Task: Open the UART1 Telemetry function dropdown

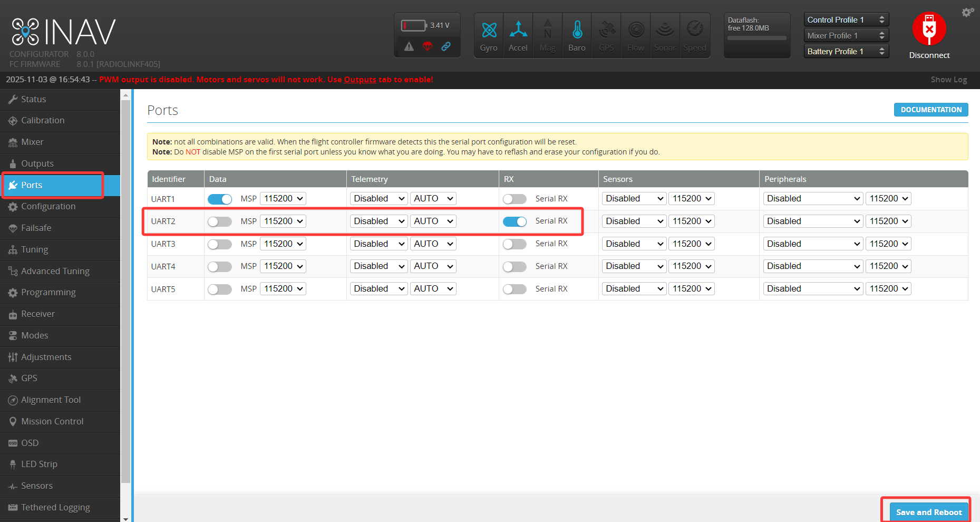Action: [x=379, y=199]
